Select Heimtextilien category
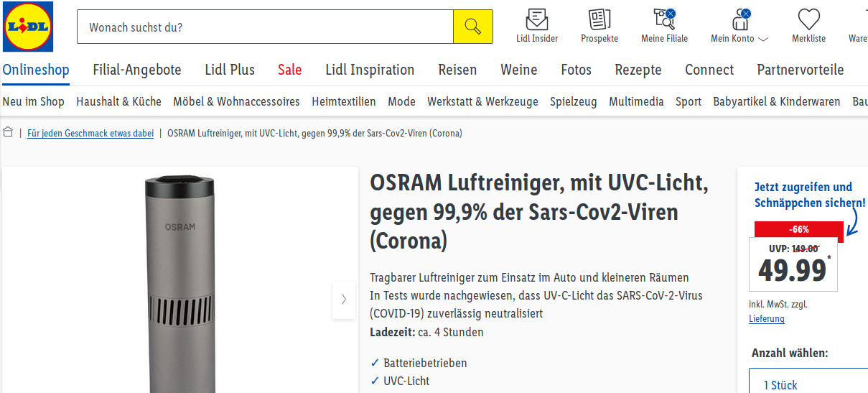This screenshot has height=393, width=868. tap(344, 101)
